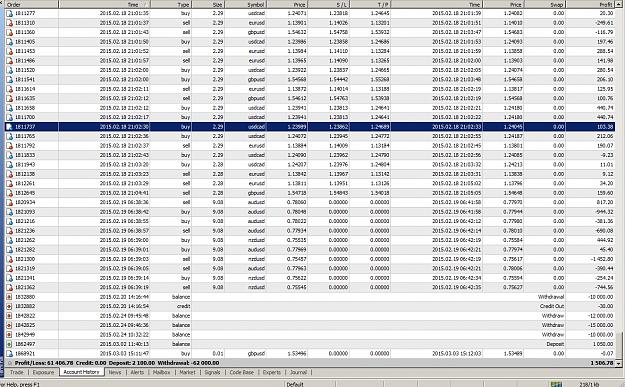Viewport: 625px width, 387px height.
Task: Sort by the Swap column header
Action: 545,4
